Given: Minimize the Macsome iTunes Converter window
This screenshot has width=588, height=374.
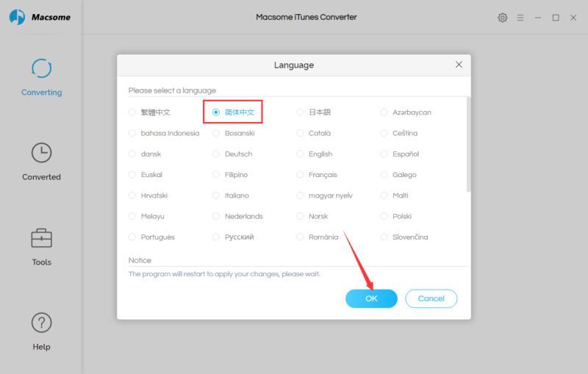Looking at the screenshot, I should (x=538, y=18).
